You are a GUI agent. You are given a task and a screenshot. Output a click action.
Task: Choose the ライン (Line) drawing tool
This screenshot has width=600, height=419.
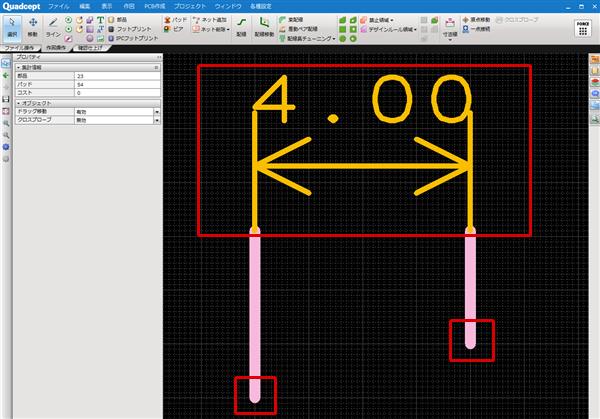click(x=53, y=27)
